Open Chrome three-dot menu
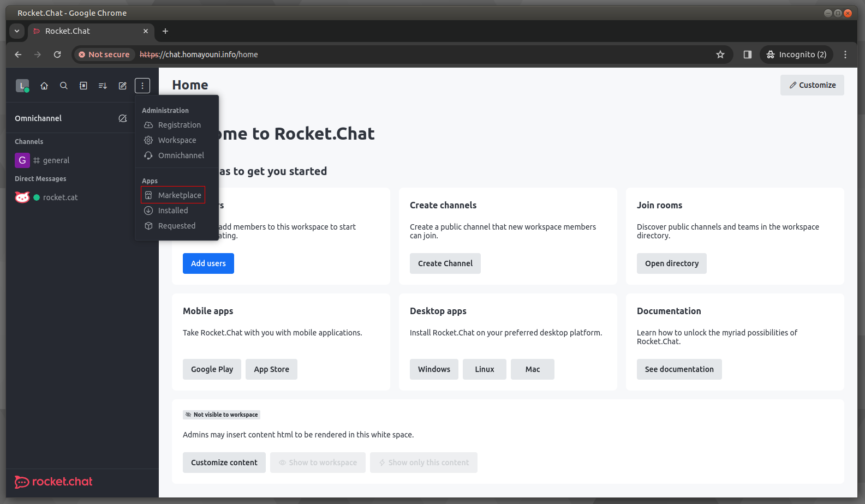 845,55
